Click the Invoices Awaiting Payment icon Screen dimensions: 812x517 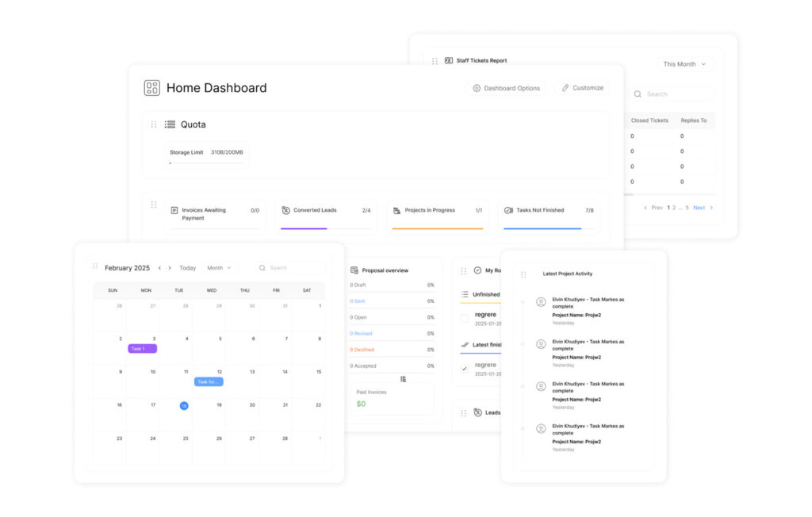coord(174,211)
